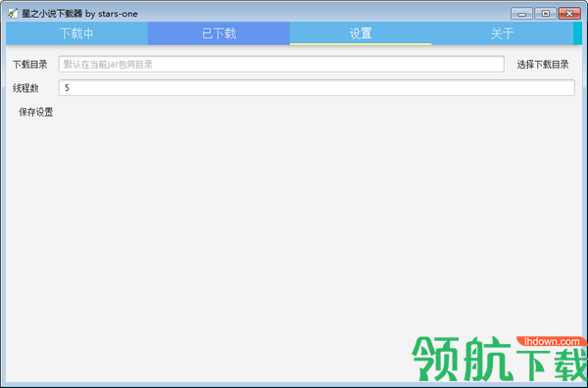Minimize the 星之小说下载器 window

point(521,14)
